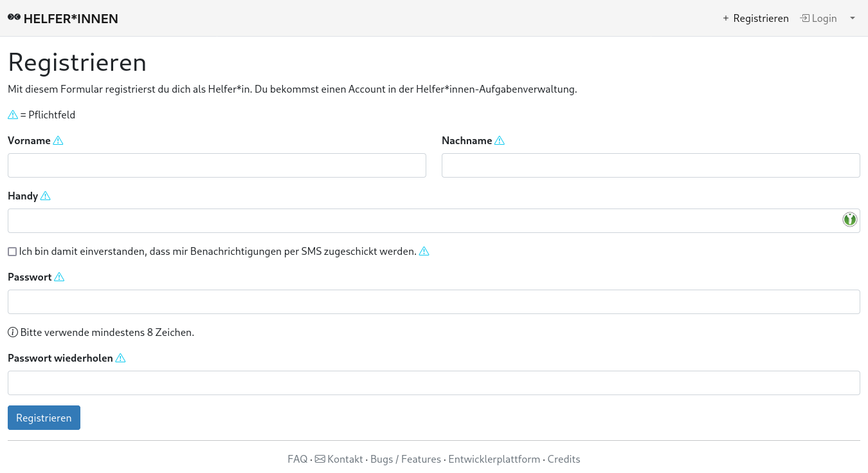Expand the dropdown caret in the navbar

(853, 18)
